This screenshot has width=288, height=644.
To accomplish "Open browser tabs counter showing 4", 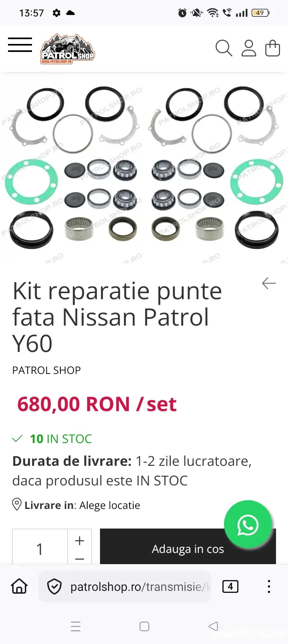I will point(230,586).
